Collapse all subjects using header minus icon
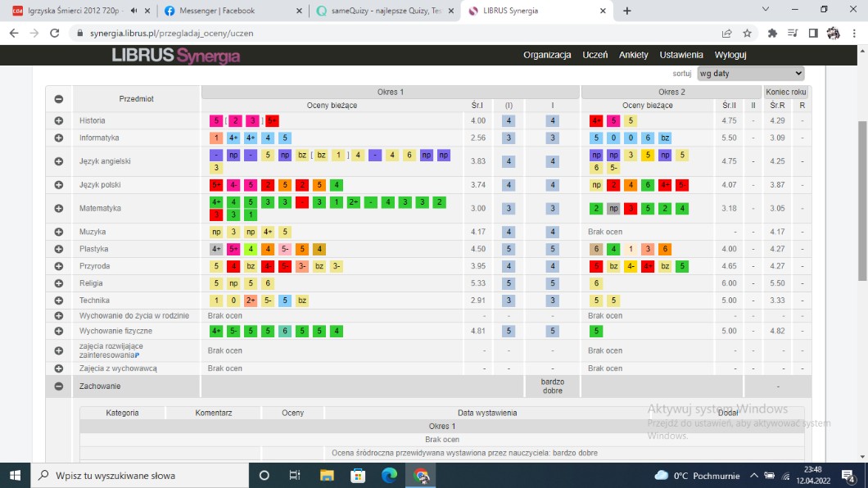Image resolution: width=868 pixels, height=488 pixels. coord(59,99)
